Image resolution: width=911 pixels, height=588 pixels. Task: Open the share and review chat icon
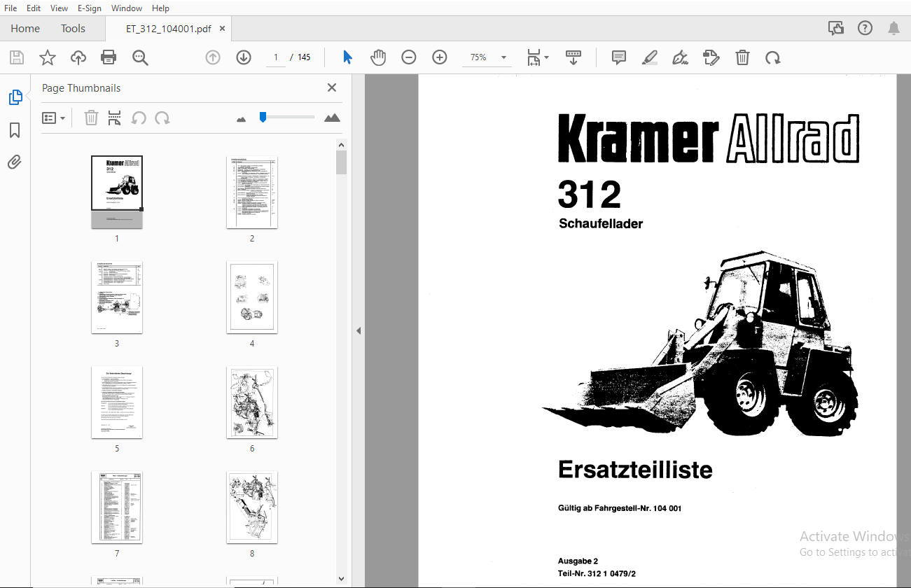836,28
